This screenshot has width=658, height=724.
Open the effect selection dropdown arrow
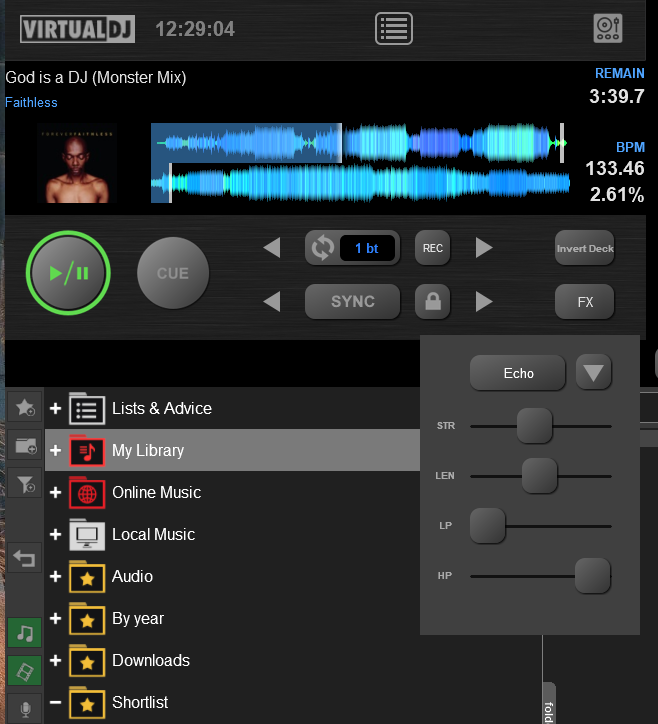tap(594, 372)
